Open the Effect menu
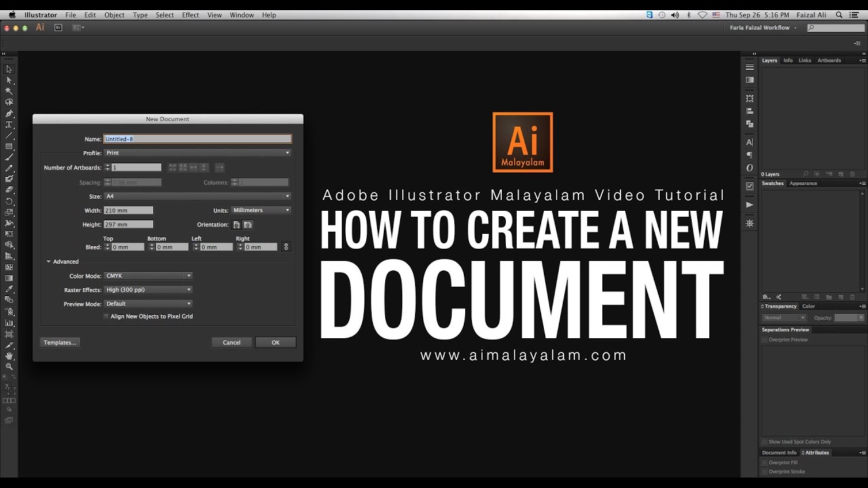 pos(191,15)
